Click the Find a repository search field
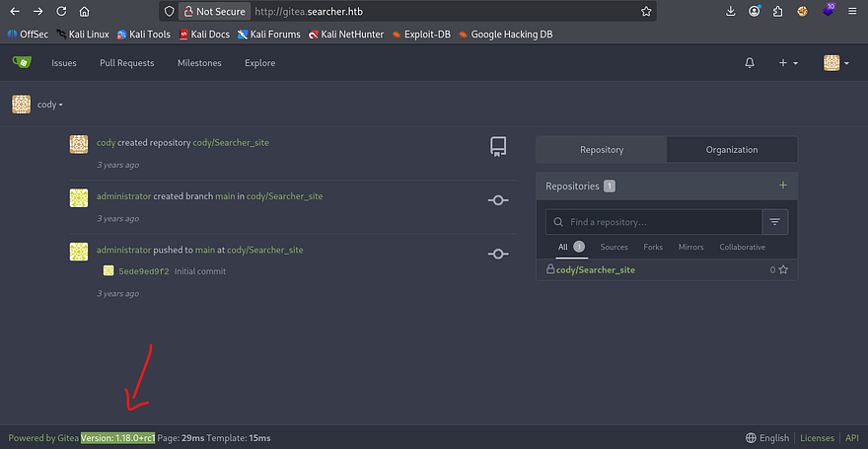Image resolution: width=868 pixels, height=449 pixels. pos(661,222)
